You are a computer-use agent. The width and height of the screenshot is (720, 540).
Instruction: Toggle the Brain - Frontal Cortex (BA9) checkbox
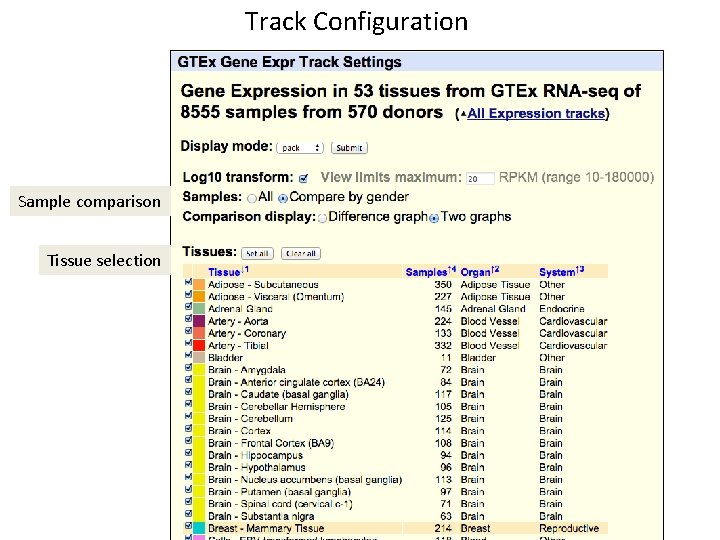click(x=188, y=440)
